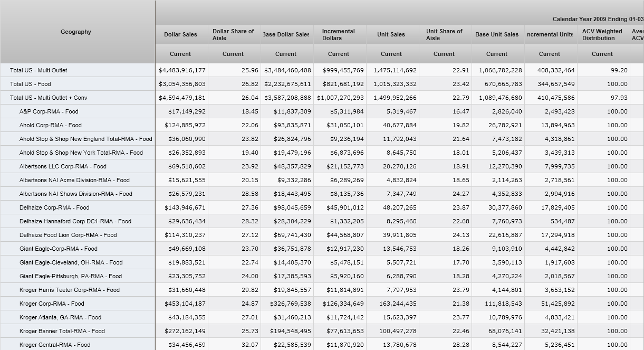Click the Dollar Share of Aisle header
This screenshot has height=350, width=644.
point(233,35)
